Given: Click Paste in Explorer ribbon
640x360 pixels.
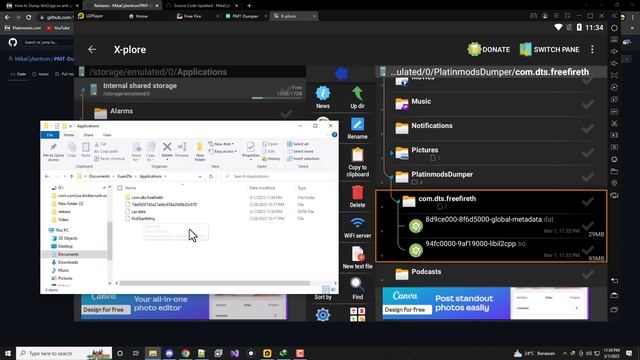Looking at the screenshot, I should [x=86, y=150].
